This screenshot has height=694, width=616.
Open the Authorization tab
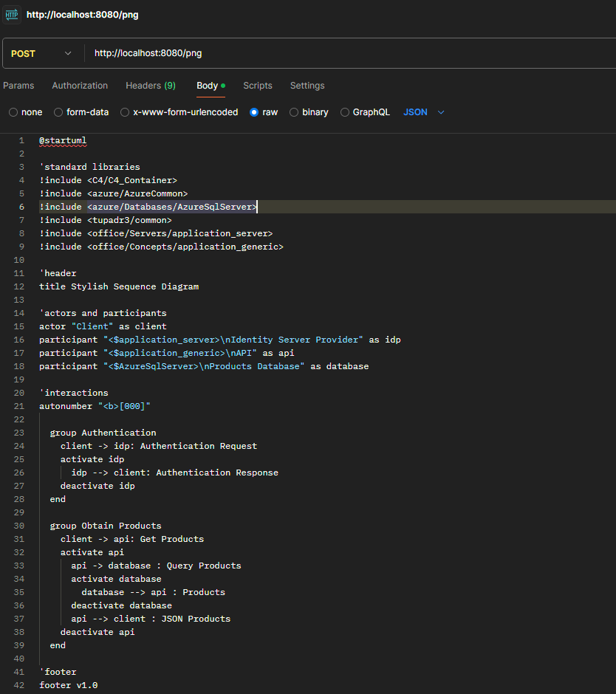coord(80,86)
